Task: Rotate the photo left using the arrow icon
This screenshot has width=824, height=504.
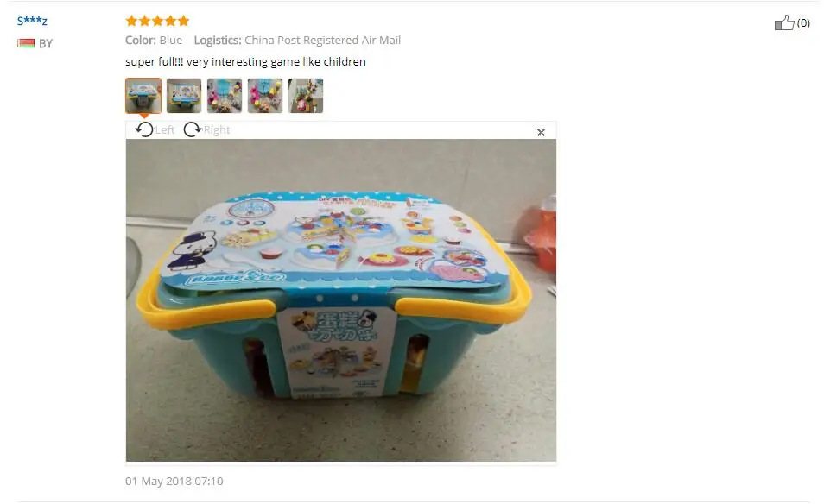Action: point(144,129)
